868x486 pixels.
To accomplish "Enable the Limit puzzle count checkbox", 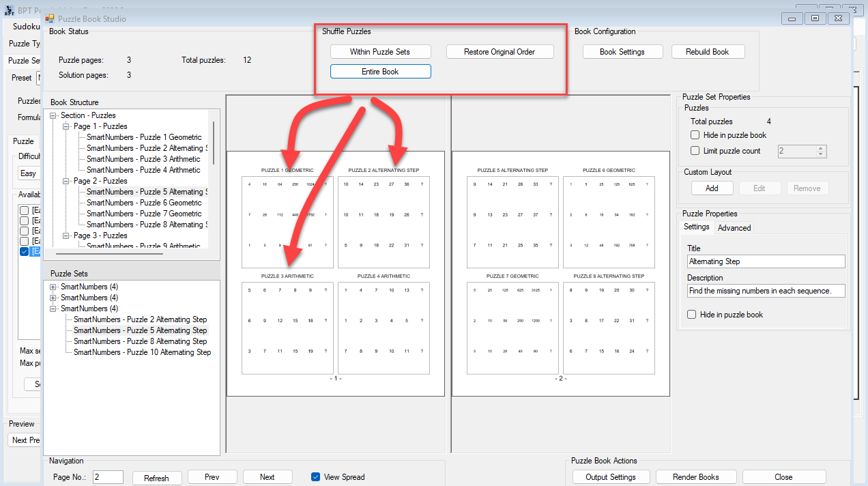I will coord(695,151).
